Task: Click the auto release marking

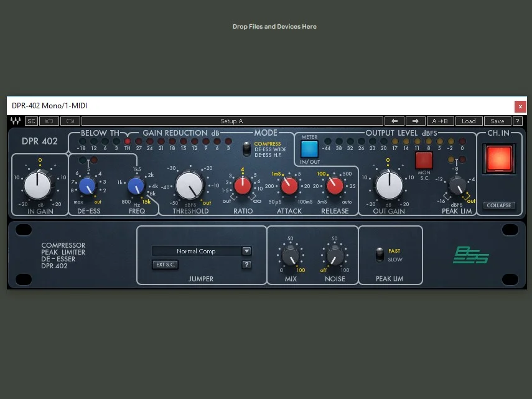Action: click(x=347, y=202)
